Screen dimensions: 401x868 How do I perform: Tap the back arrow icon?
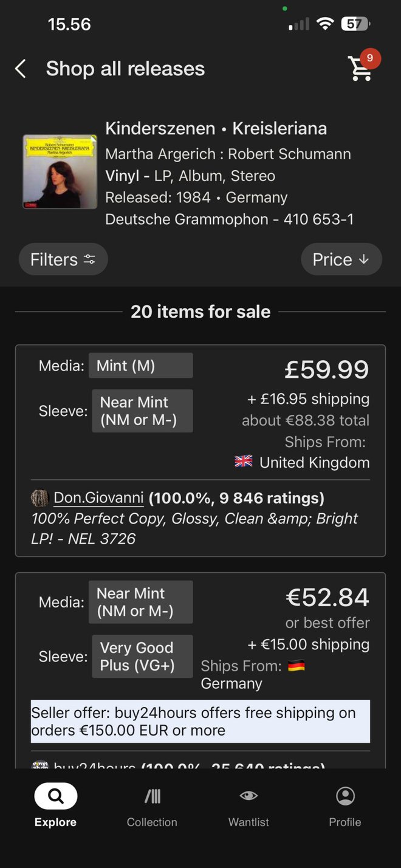coord(20,69)
